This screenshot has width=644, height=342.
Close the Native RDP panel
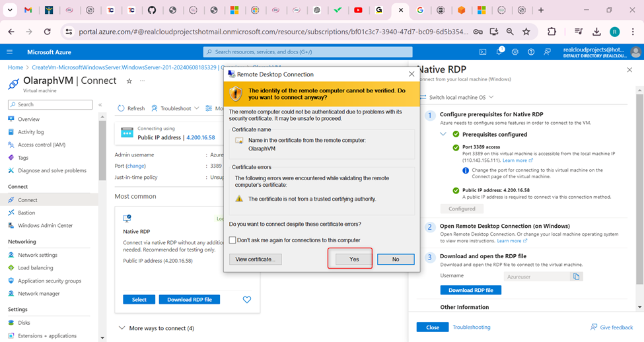[x=629, y=70]
